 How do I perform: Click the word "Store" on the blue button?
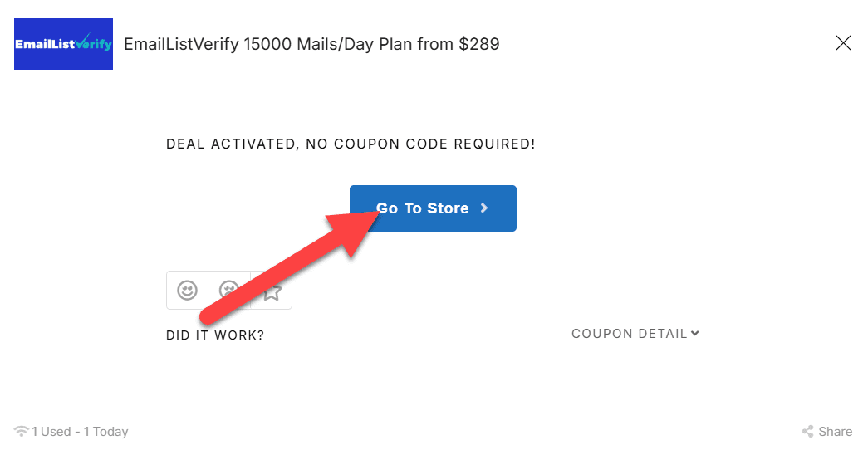click(x=448, y=208)
